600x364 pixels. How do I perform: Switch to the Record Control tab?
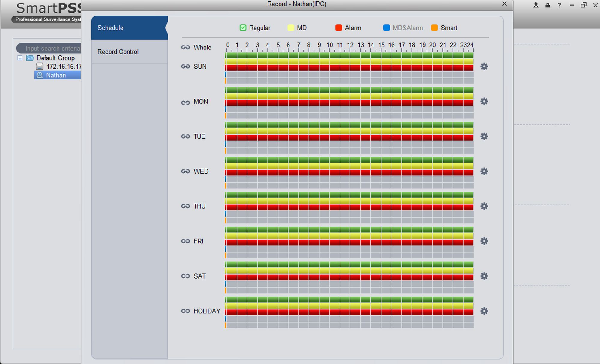coord(118,52)
